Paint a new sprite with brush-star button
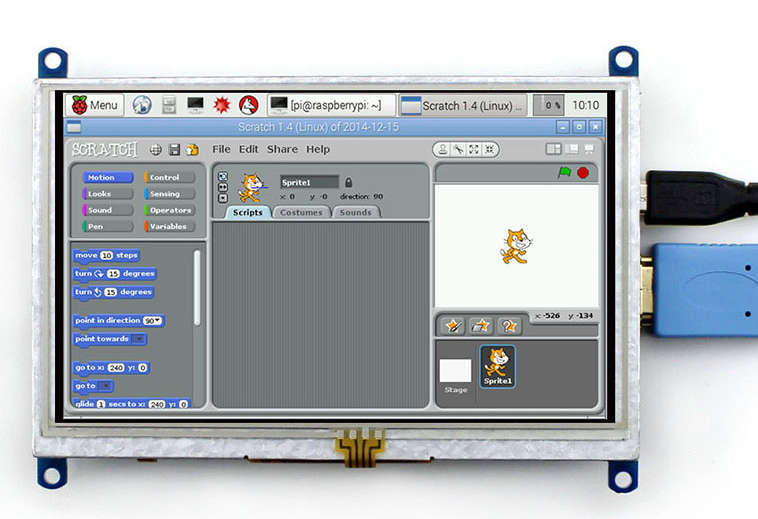 tap(454, 326)
